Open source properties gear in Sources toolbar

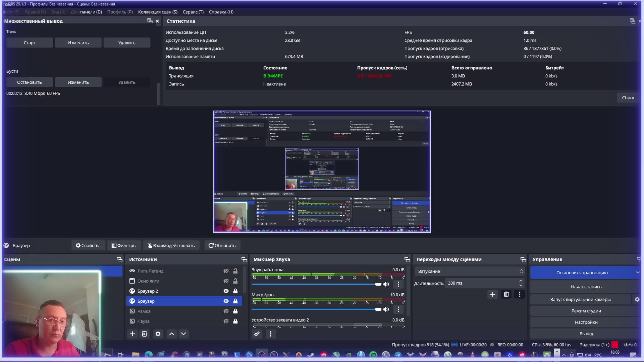point(158,334)
